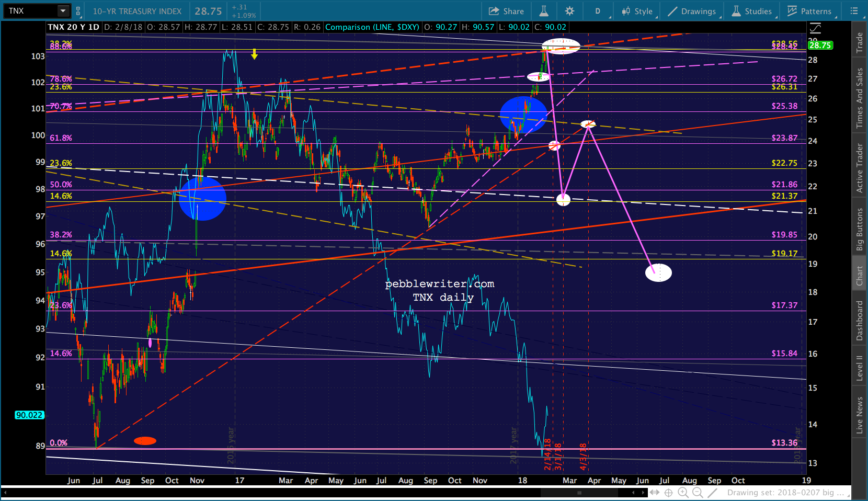Open the flask Edit studies icon
The width and height of the screenshot is (868, 501).
544,11
